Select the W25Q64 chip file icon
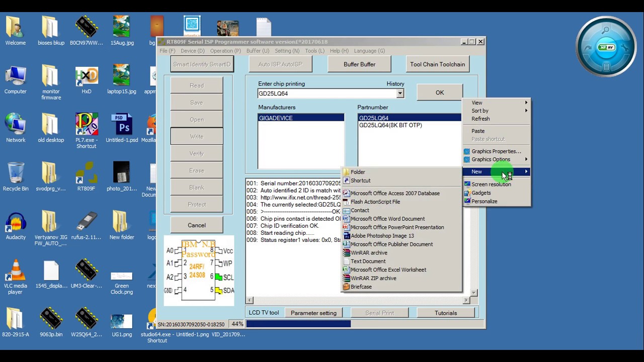644x362 pixels. pos(86,322)
